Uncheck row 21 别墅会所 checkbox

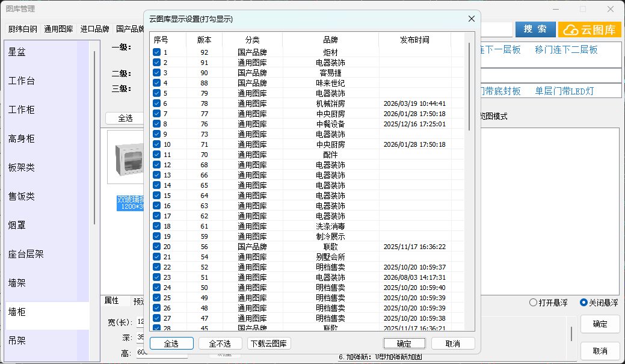(x=156, y=257)
